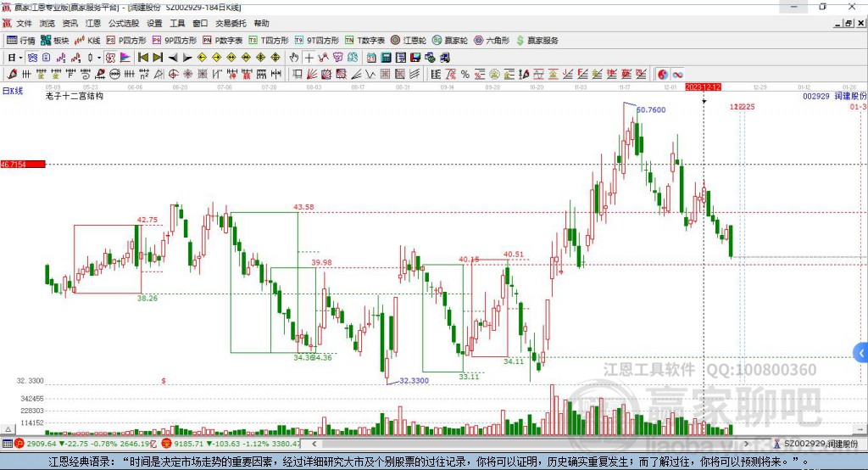Launch the 江恩轮 Gann wheel
This screenshot has width=868, height=470.
409,41
